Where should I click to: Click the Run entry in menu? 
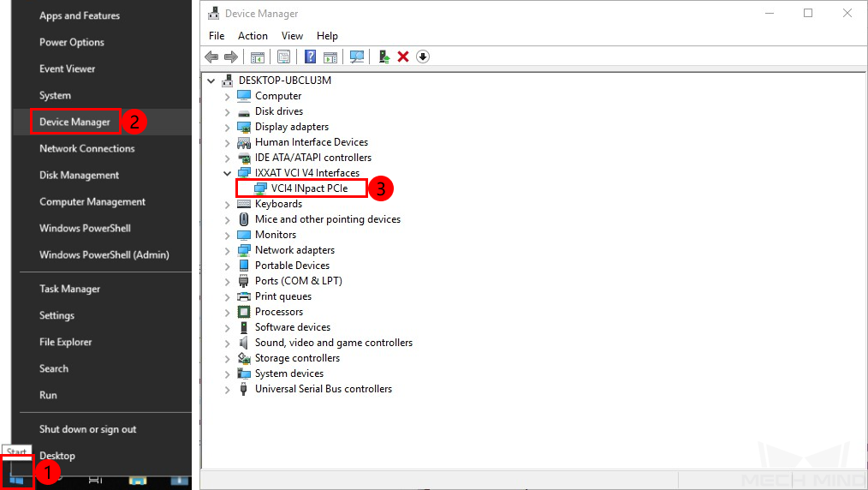point(48,395)
